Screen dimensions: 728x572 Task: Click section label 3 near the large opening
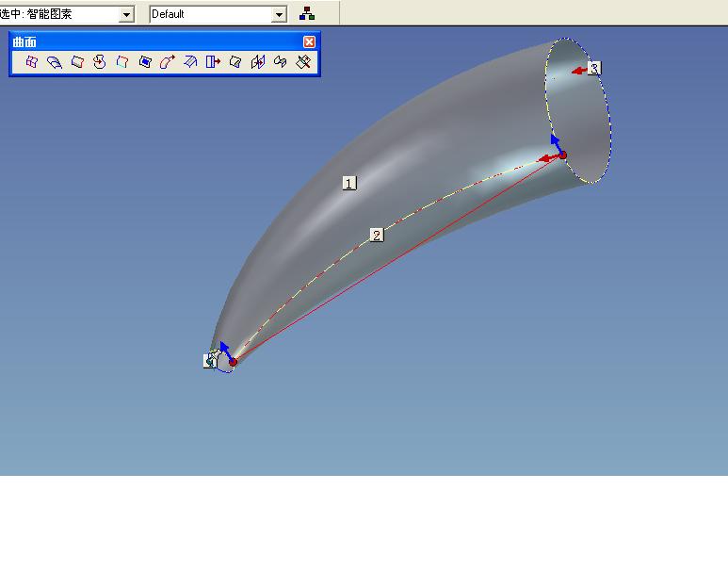click(594, 68)
